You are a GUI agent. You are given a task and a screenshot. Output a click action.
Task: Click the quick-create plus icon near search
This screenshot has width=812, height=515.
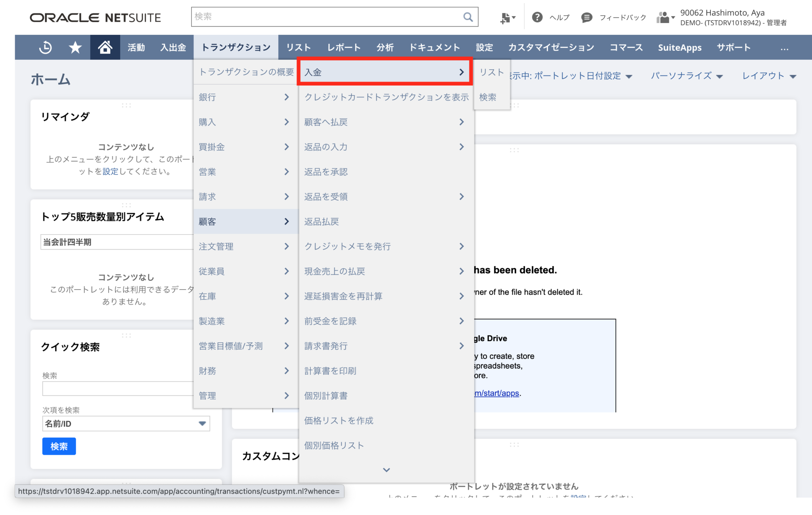(506, 17)
